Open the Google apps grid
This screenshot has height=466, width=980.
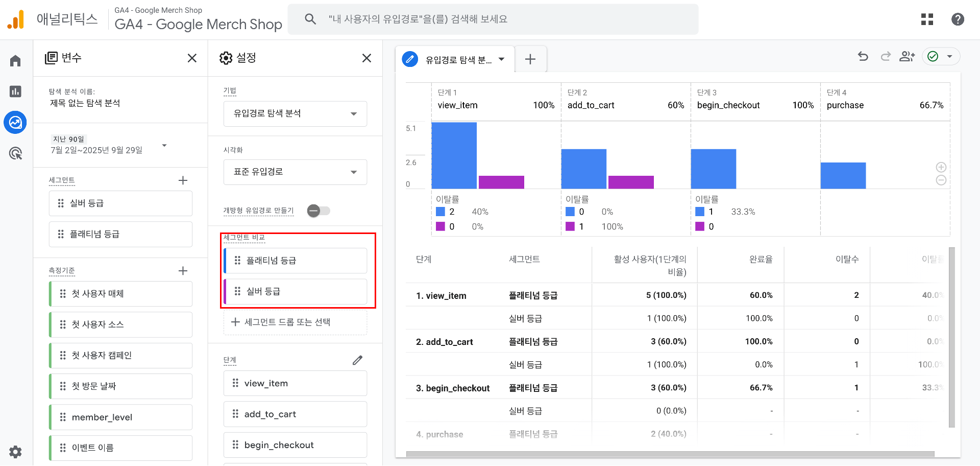(x=927, y=19)
